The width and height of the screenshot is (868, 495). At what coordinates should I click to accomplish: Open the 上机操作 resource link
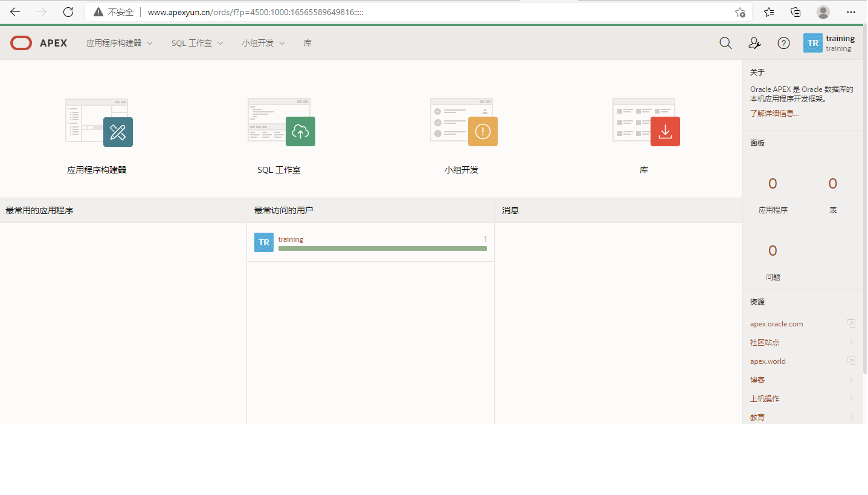coord(765,398)
